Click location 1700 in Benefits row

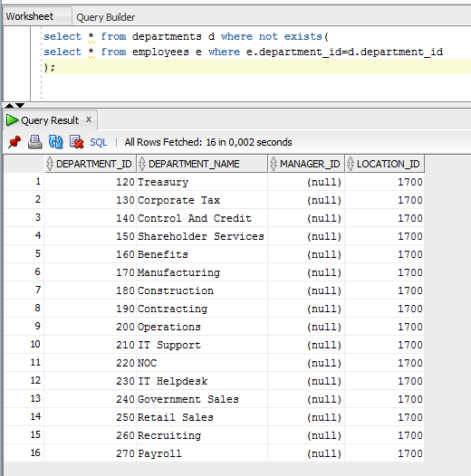point(385,254)
